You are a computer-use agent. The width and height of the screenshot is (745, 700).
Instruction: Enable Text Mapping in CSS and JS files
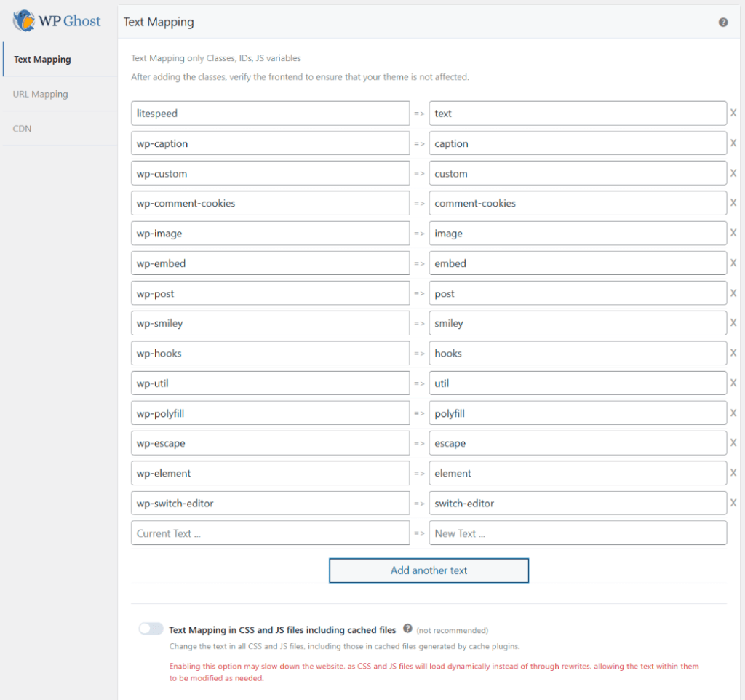click(151, 629)
